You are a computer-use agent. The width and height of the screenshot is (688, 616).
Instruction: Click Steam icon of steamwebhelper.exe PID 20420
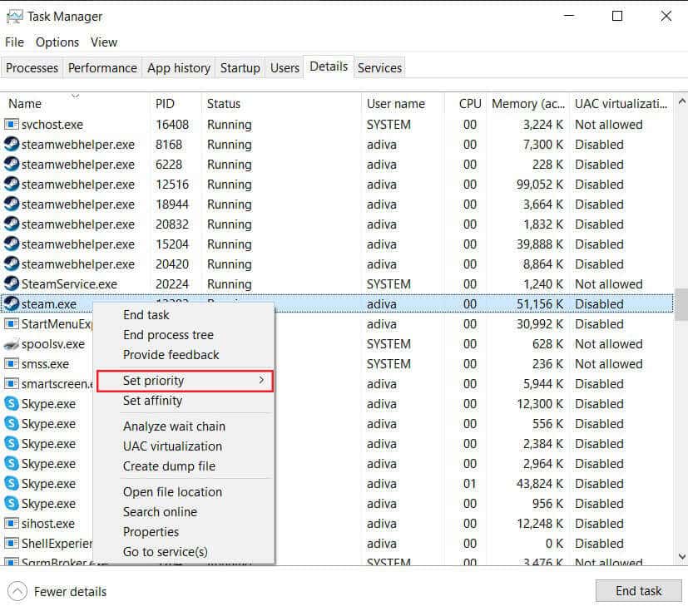(12, 264)
